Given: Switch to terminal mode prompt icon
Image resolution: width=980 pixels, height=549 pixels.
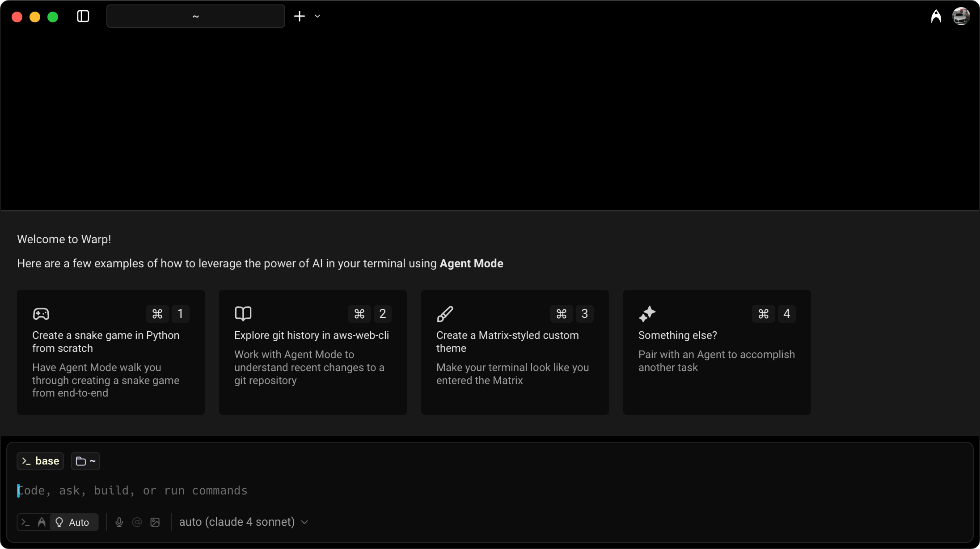Looking at the screenshot, I should coord(26,522).
